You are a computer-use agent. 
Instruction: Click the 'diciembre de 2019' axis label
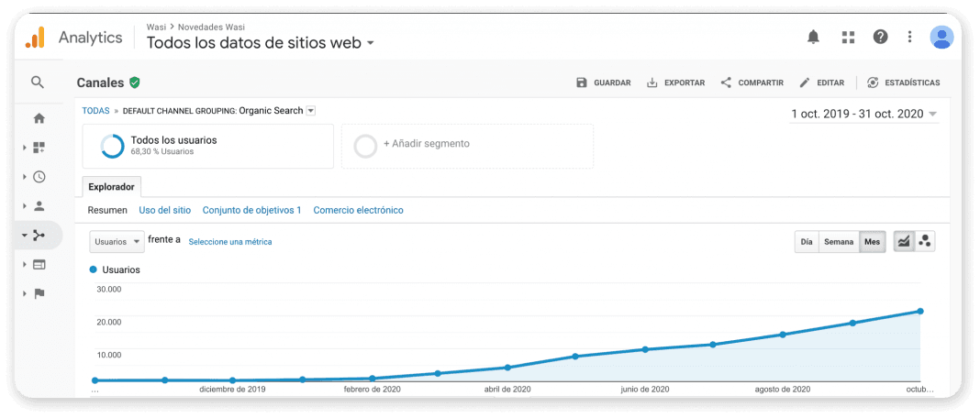[232, 390]
